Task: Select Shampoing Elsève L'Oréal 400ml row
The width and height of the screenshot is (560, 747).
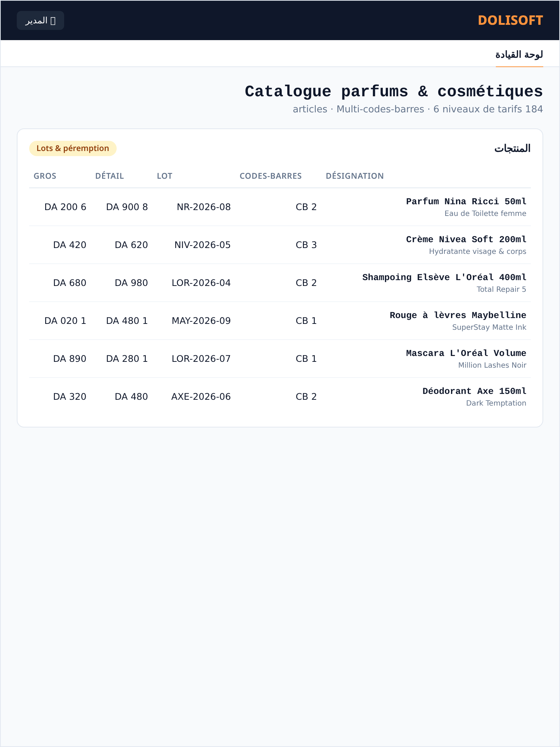Action: tap(280, 283)
